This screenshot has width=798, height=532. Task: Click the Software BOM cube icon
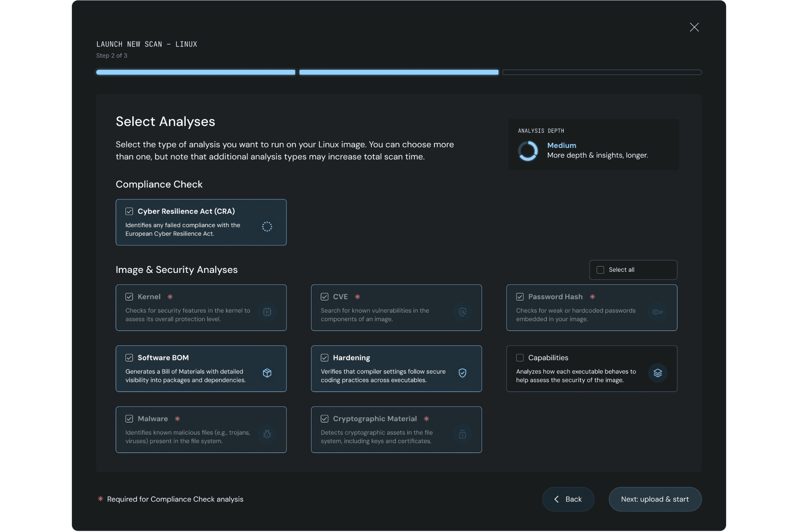point(267,373)
